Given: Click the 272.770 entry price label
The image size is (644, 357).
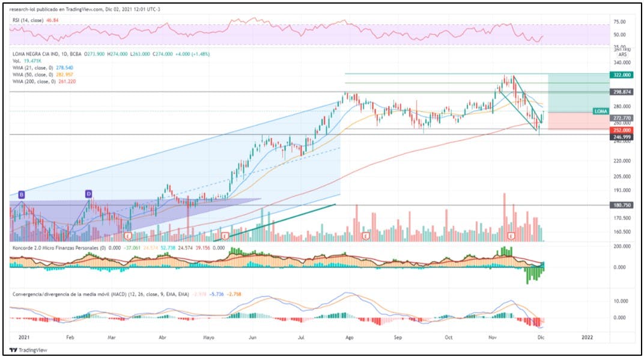Looking at the screenshot, I should [622, 118].
